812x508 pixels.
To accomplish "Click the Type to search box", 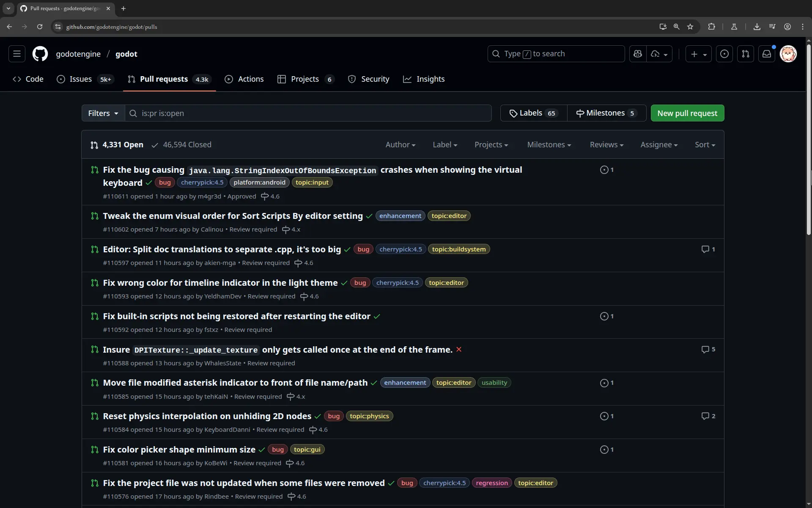I will [556, 54].
